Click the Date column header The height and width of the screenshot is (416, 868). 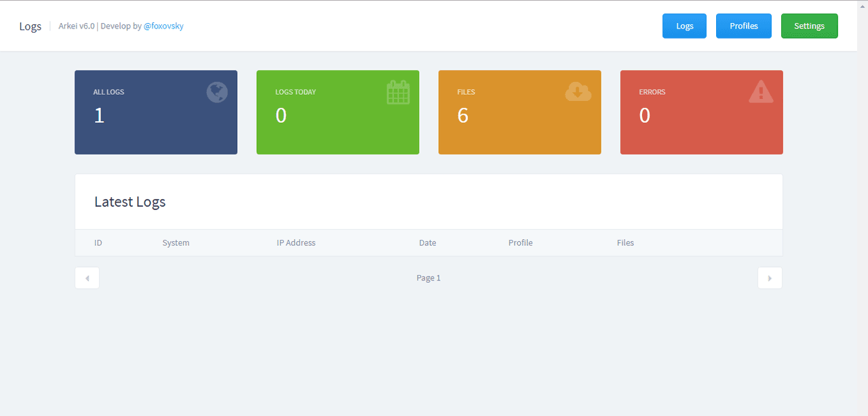point(427,243)
